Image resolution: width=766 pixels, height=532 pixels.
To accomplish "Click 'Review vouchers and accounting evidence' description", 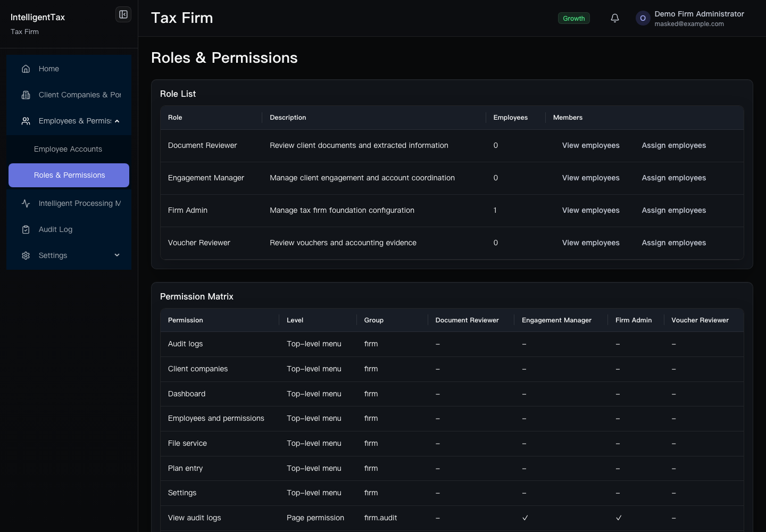I will (343, 243).
